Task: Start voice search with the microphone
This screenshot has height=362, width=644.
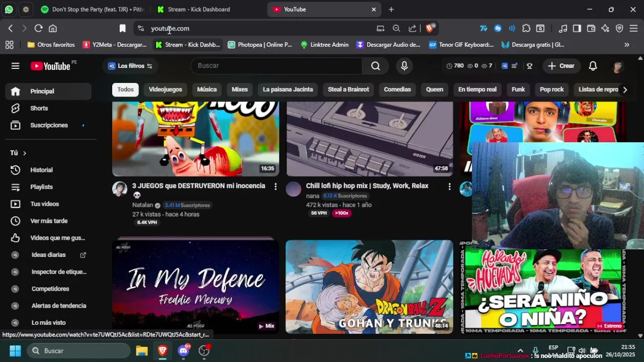Action: pyautogui.click(x=404, y=66)
